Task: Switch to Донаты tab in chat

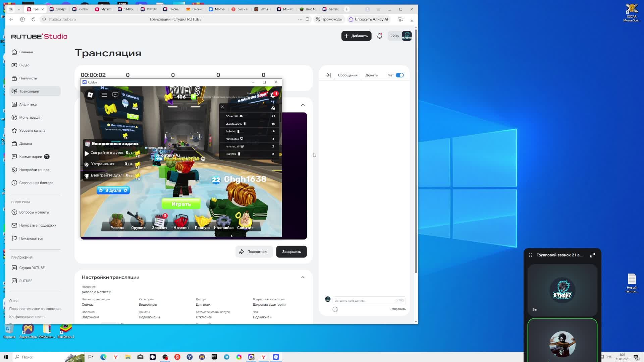Action: 372,75
